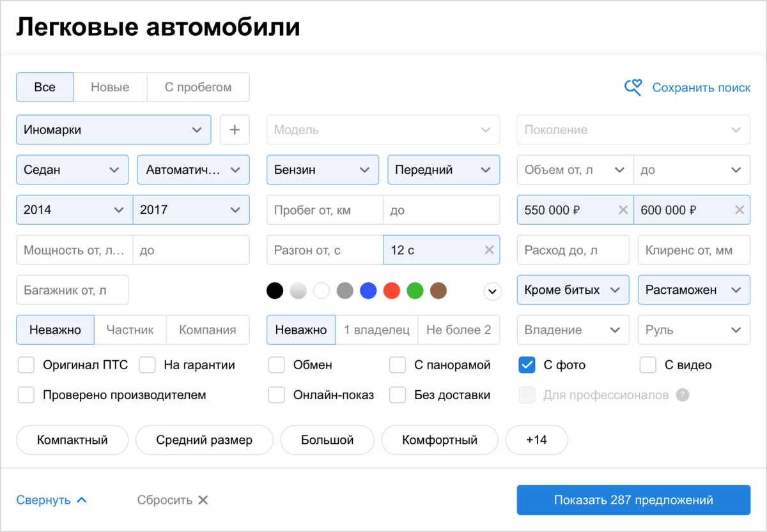Open the Передний drive dropdown
767x532 pixels.
(x=444, y=170)
